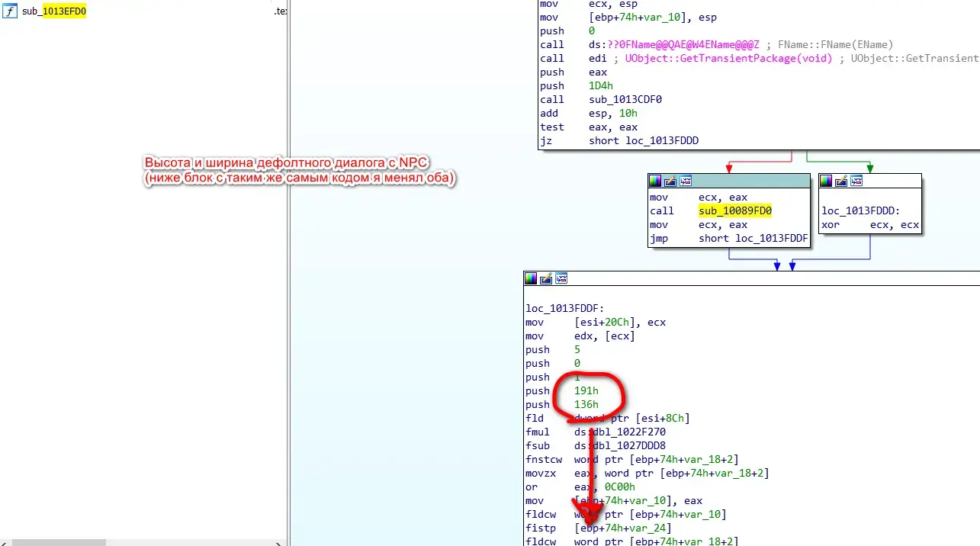Click the 136h push operand
This screenshot has height=546, width=980.
586,405
